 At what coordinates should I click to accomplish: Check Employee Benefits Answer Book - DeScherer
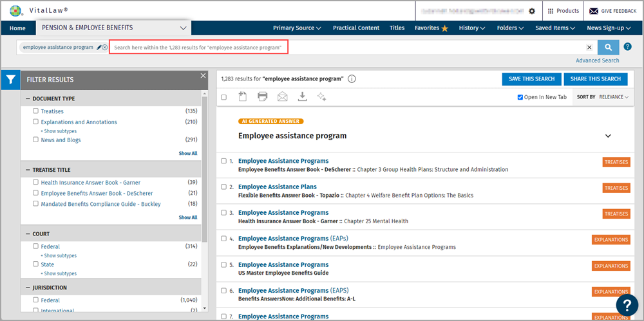(x=35, y=192)
